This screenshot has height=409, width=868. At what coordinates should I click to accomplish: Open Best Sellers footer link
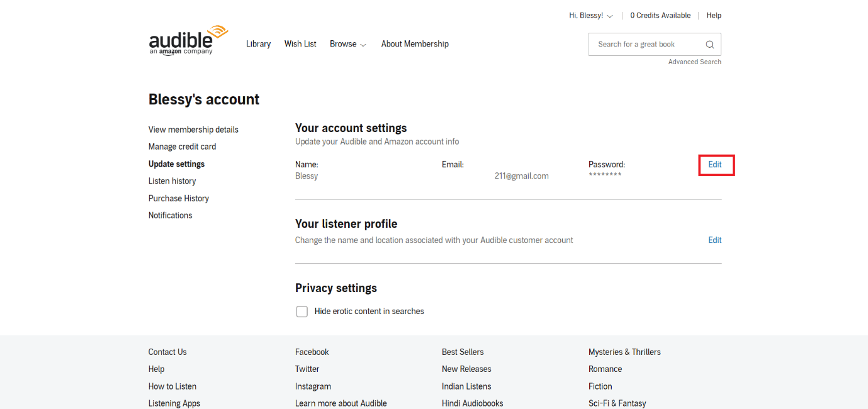[463, 352]
